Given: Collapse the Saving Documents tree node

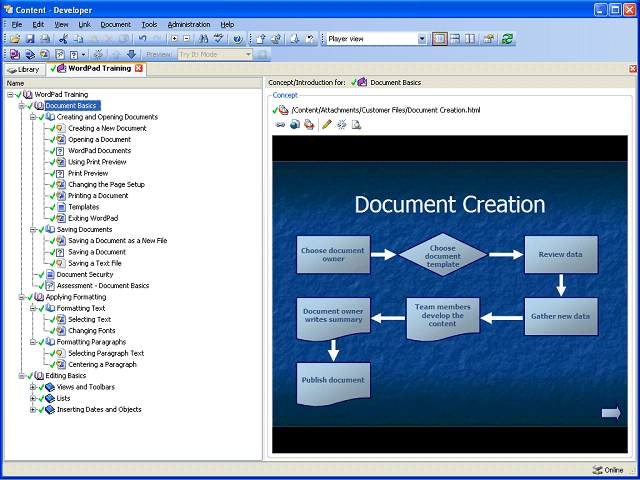Looking at the screenshot, I should (33, 229).
